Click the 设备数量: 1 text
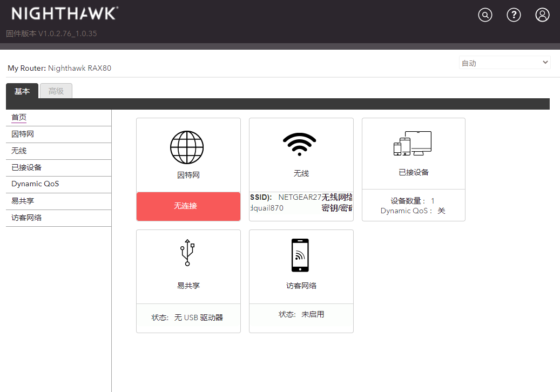Screen dimensions: 560x392 click(x=413, y=201)
